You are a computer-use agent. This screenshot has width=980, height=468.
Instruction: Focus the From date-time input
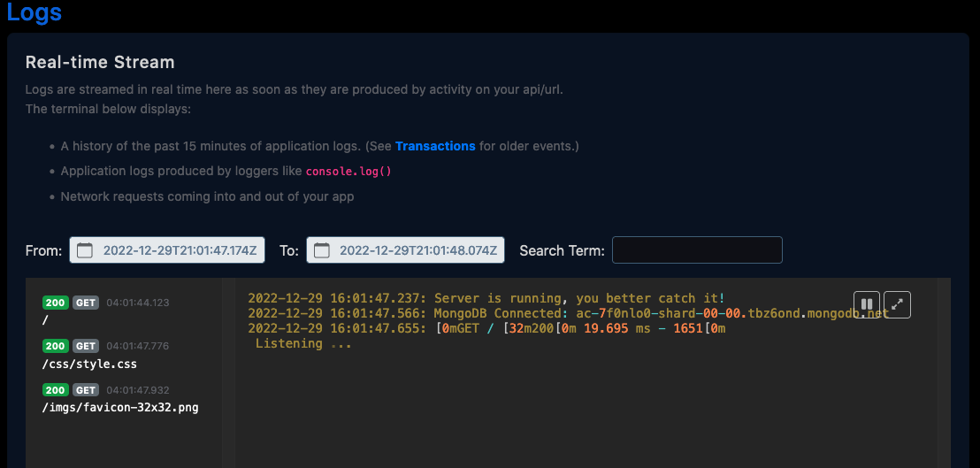(180, 250)
